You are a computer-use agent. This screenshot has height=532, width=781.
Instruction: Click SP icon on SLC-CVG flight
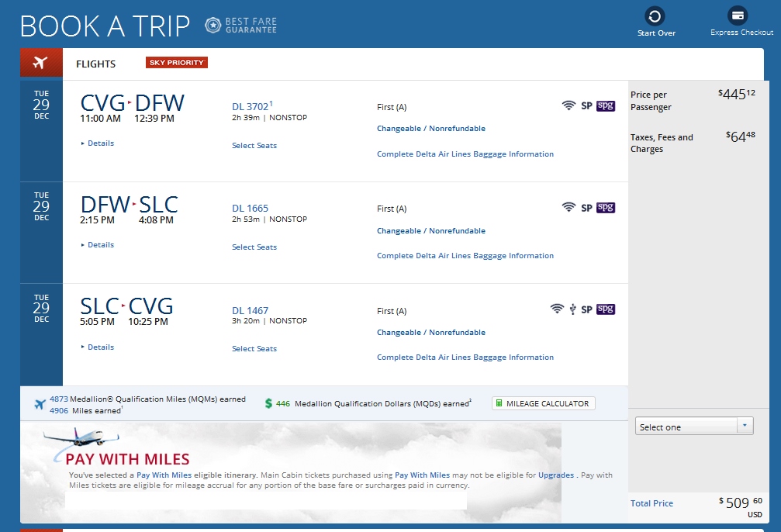586,309
